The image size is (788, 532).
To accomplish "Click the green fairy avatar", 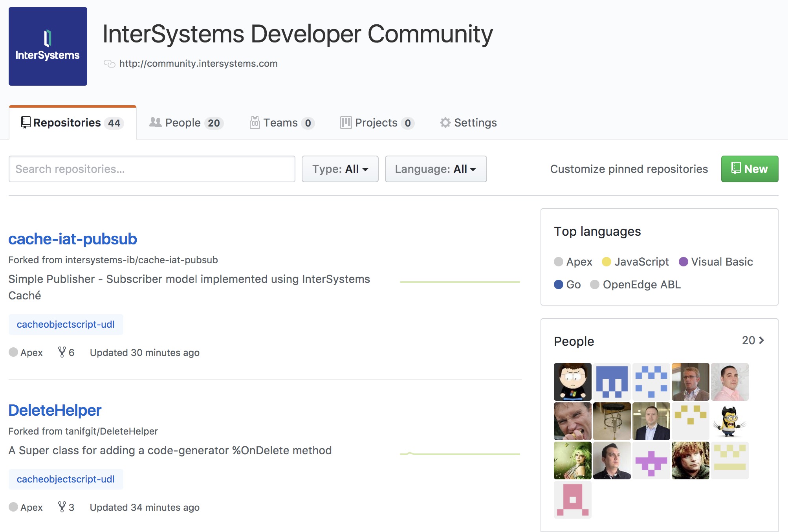I will (572, 460).
